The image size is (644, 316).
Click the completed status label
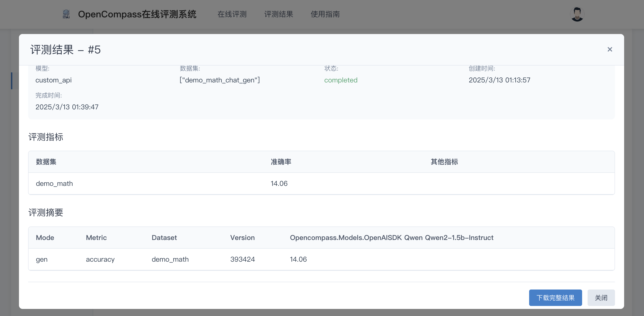click(340, 80)
